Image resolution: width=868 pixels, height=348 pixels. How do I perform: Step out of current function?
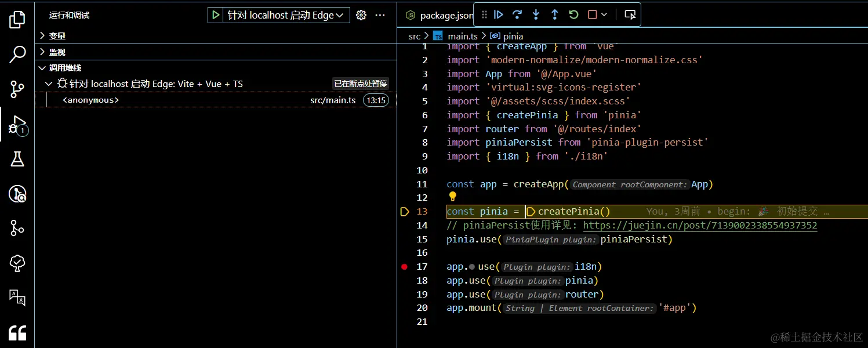click(x=554, y=14)
